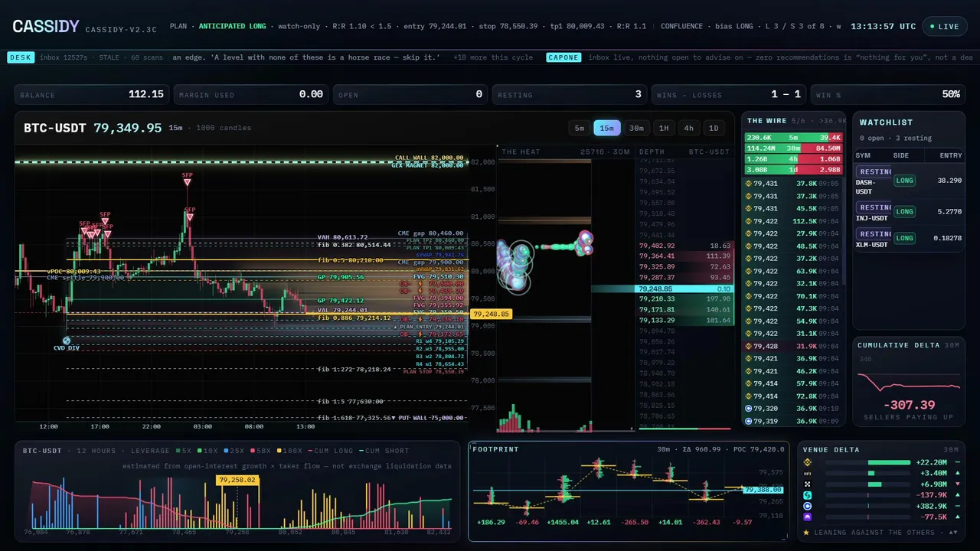Click the 79,248.85 highlighted depth row
The height and width of the screenshot is (551, 980).
pos(684,289)
